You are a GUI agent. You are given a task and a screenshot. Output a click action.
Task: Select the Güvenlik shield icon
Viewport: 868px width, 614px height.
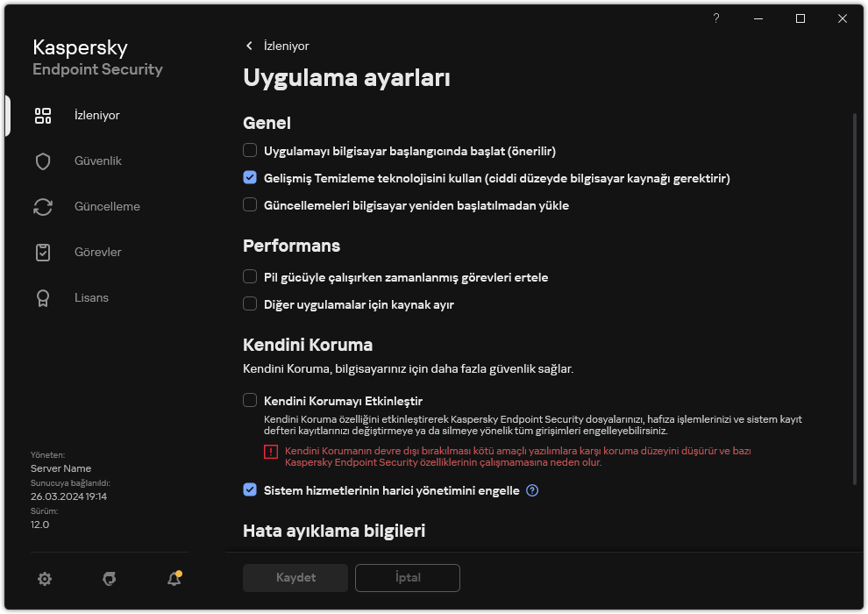(x=43, y=161)
